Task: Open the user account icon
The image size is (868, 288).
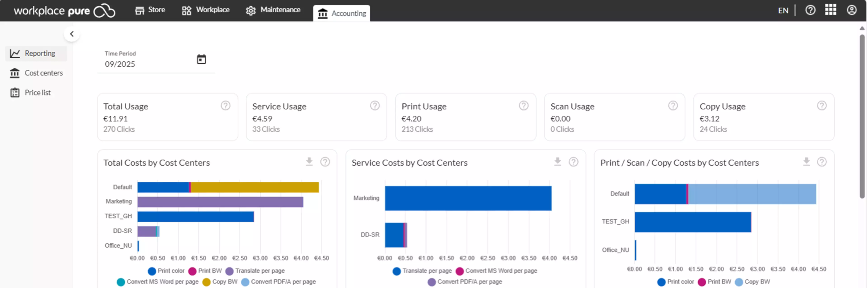Action: (851, 10)
